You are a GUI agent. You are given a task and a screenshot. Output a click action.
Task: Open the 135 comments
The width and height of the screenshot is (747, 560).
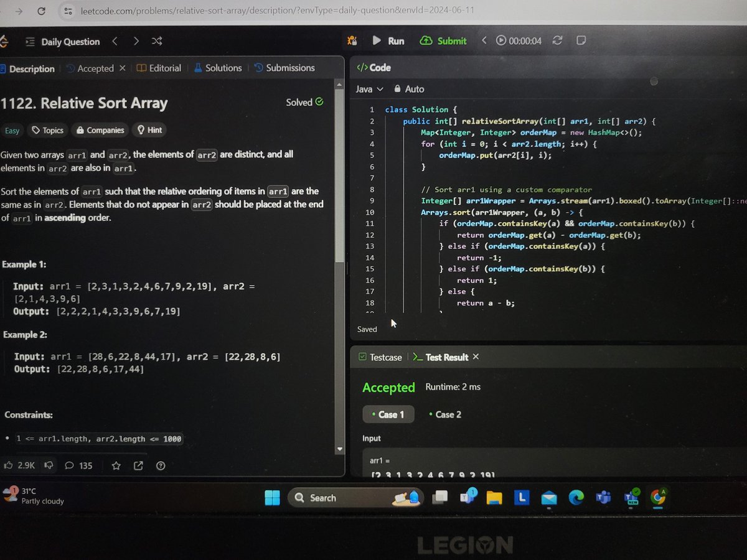(78, 465)
